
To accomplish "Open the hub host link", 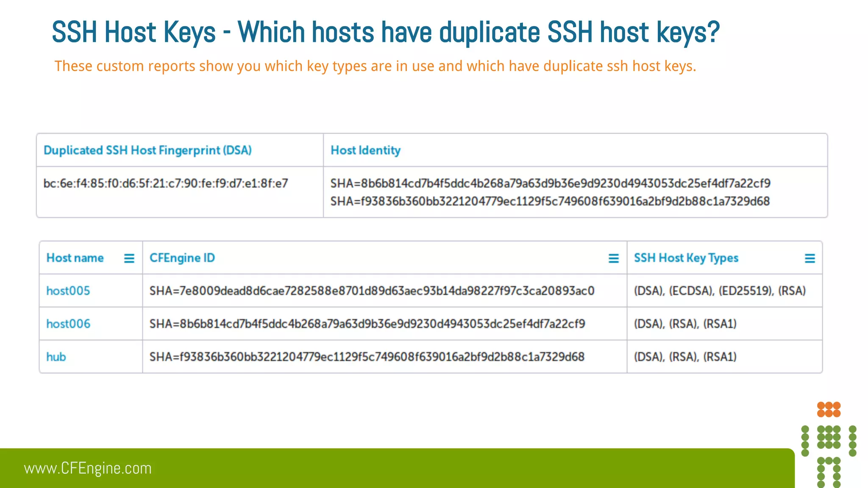I will (x=56, y=357).
